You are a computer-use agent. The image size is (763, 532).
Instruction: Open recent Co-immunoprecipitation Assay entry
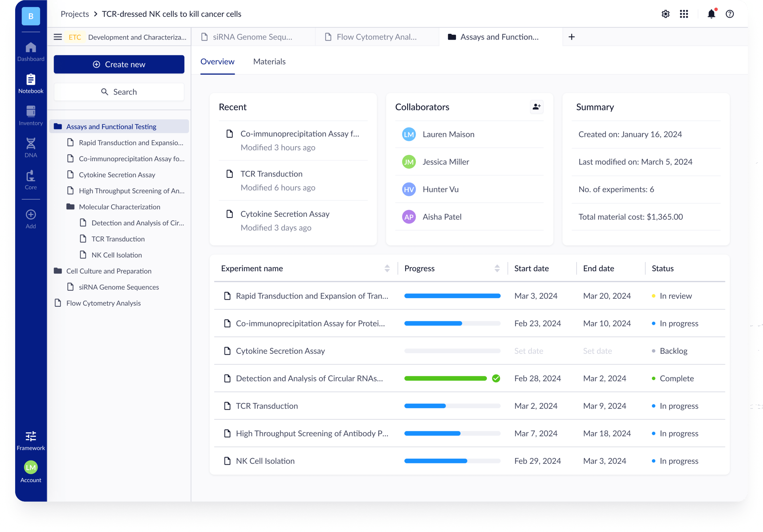pos(293,140)
